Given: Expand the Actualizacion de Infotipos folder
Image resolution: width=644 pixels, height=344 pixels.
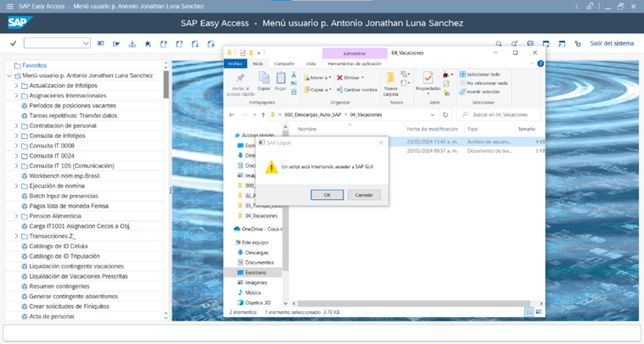Looking at the screenshot, I should [16, 86].
